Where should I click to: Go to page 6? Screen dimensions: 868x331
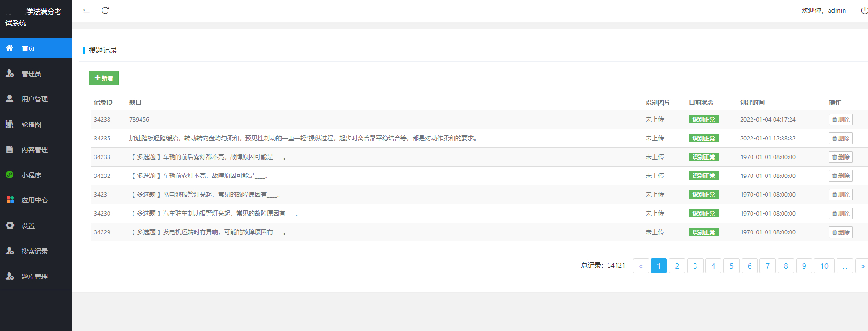(x=750, y=266)
